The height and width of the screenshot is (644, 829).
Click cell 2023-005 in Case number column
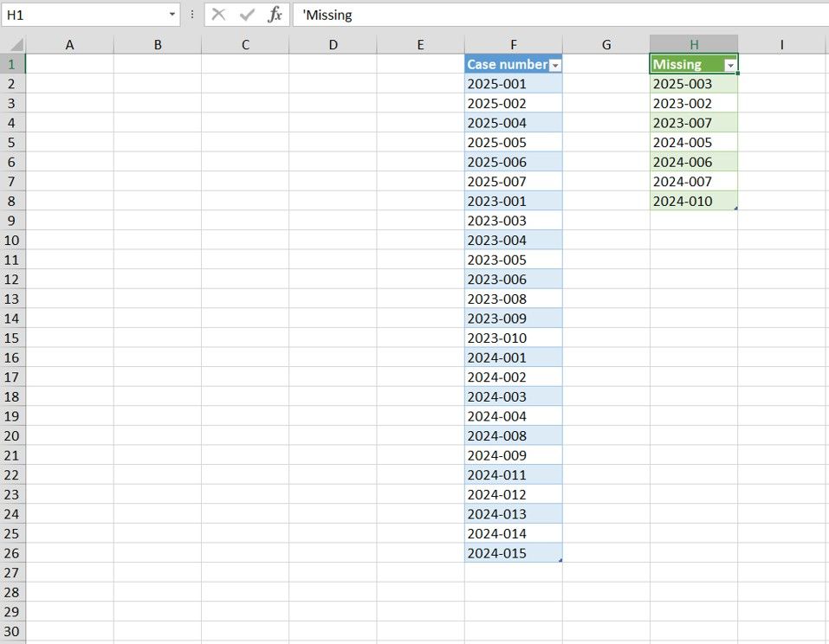coord(514,260)
